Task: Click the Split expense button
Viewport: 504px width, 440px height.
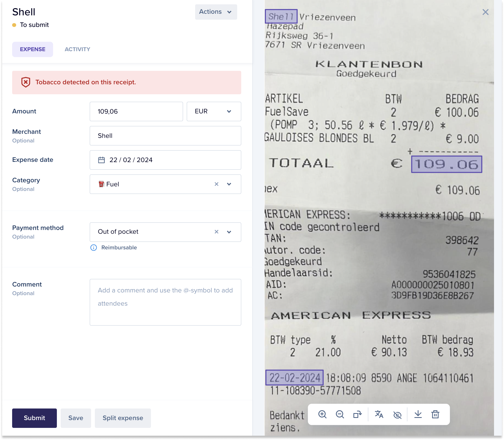Action: click(123, 418)
